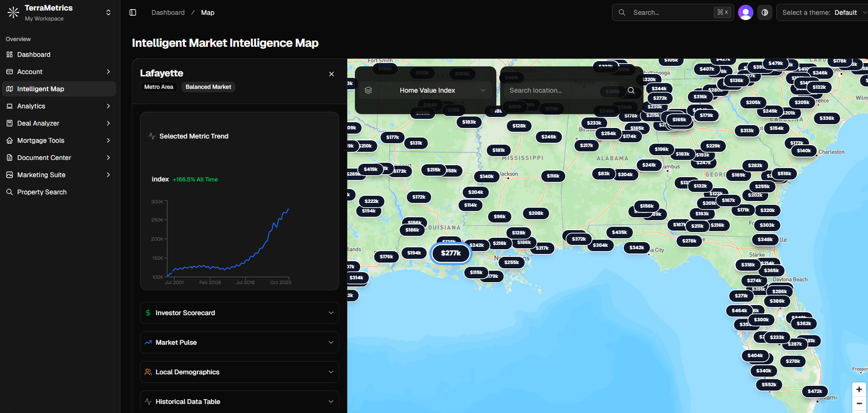Open the Home Value Index layer dropdown
The width and height of the screenshot is (868, 413).
click(x=425, y=90)
